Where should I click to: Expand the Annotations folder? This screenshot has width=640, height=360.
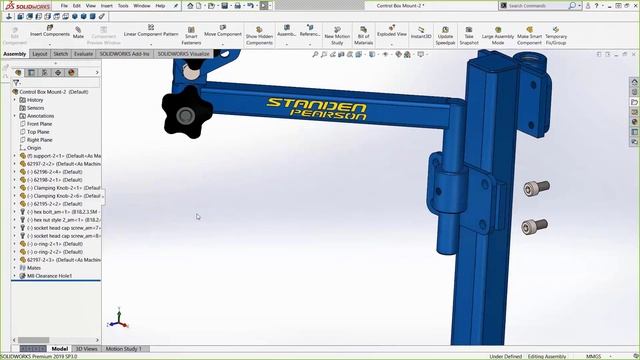click(15, 116)
